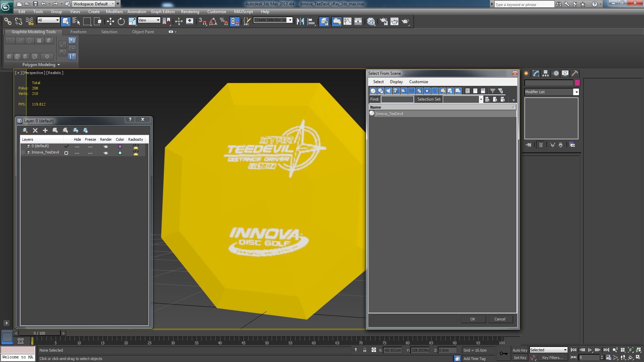Click the pink object color swatch

point(577,83)
